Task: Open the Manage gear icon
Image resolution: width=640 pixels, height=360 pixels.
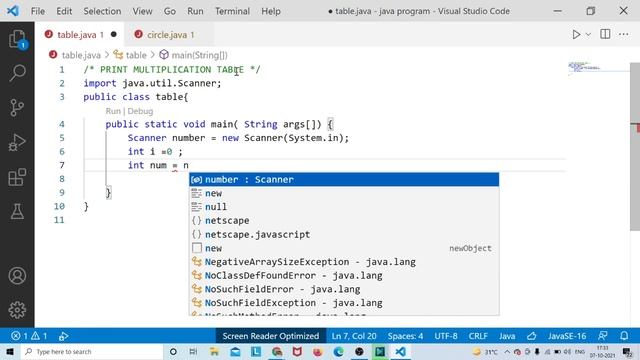Action: (x=17, y=310)
